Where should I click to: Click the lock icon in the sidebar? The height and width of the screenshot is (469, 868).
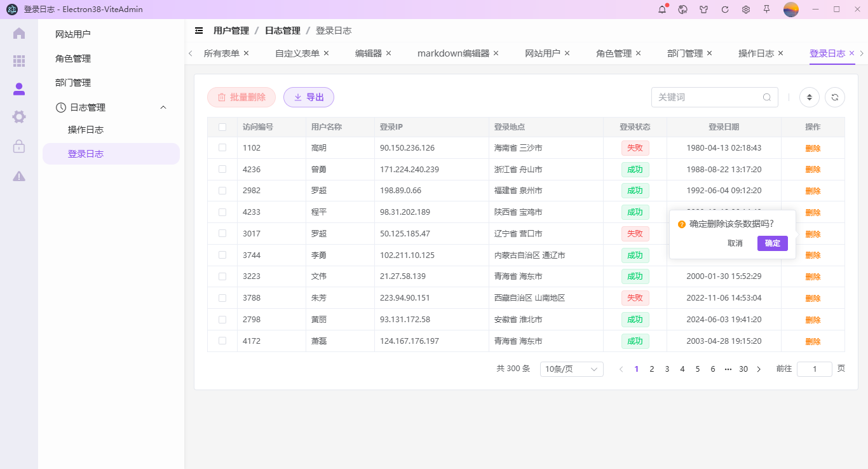click(18, 147)
